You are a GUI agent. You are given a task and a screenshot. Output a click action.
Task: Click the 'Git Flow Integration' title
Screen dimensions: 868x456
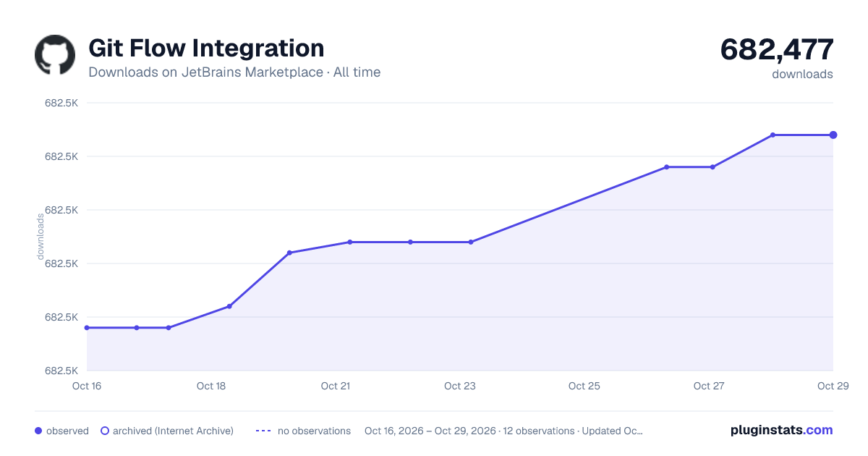coord(206,48)
